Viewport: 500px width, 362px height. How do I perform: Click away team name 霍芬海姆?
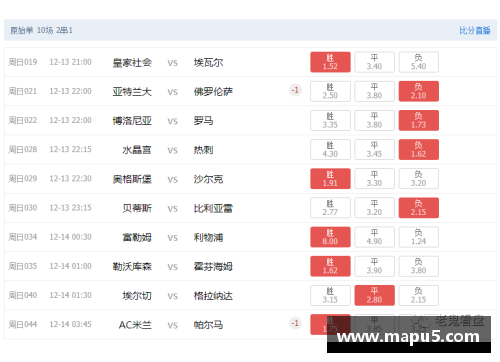click(x=213, y=267)
